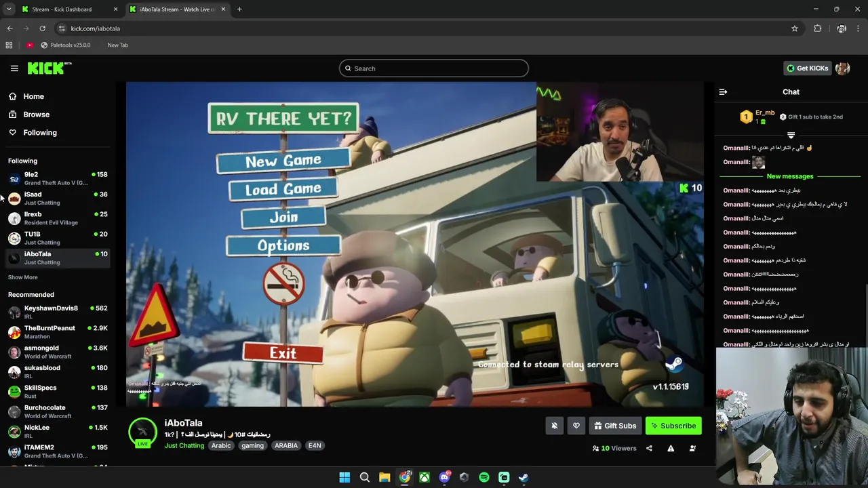
Task: Toggle stream notifications bell
Action: 554,426
